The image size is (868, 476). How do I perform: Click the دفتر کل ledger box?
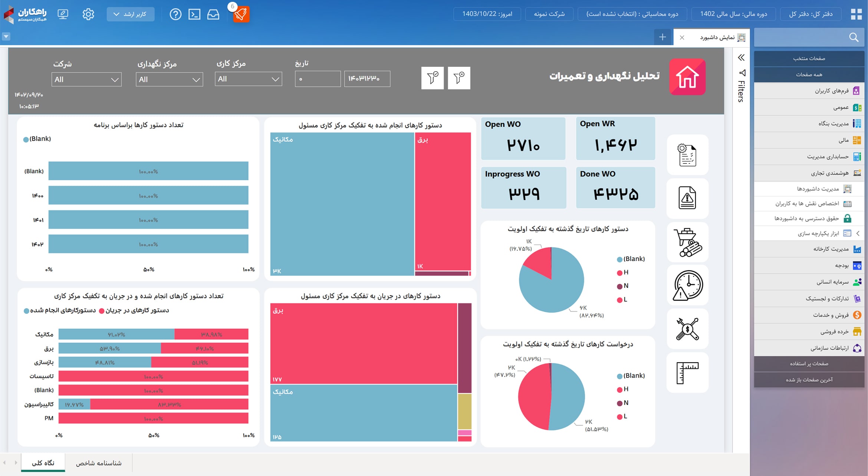coord(811,14)
